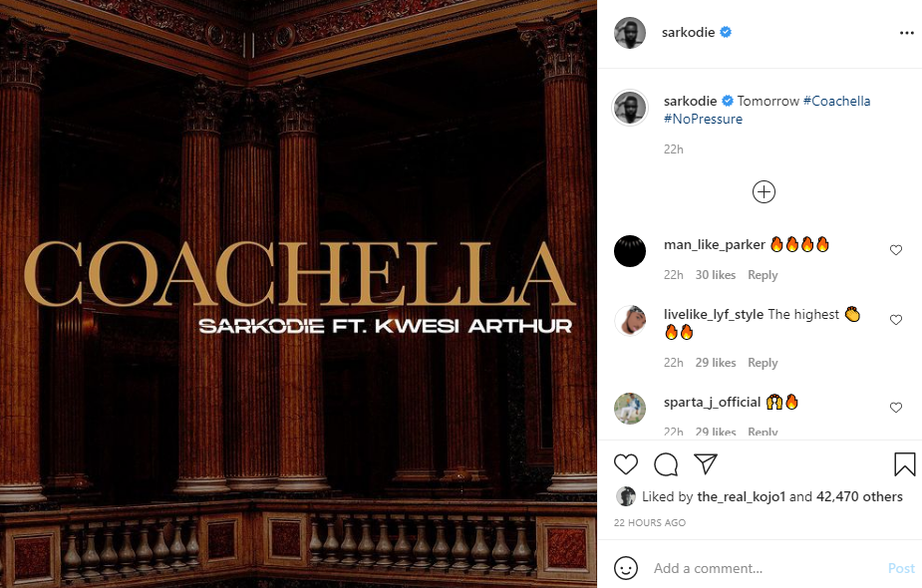Image resolution: width=922 pixels, height=588 pixels.
Task: Click the Post comment button
Action: point(901,568)
